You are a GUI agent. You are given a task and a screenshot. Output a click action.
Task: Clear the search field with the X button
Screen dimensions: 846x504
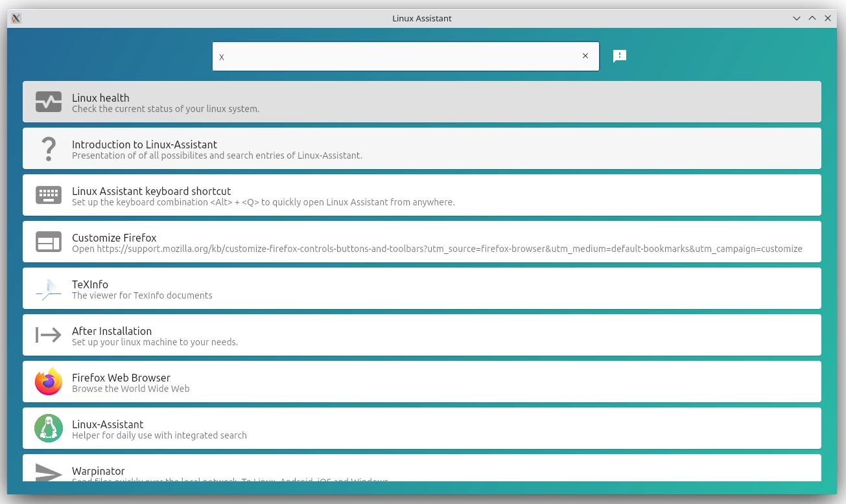click(585, 56)
